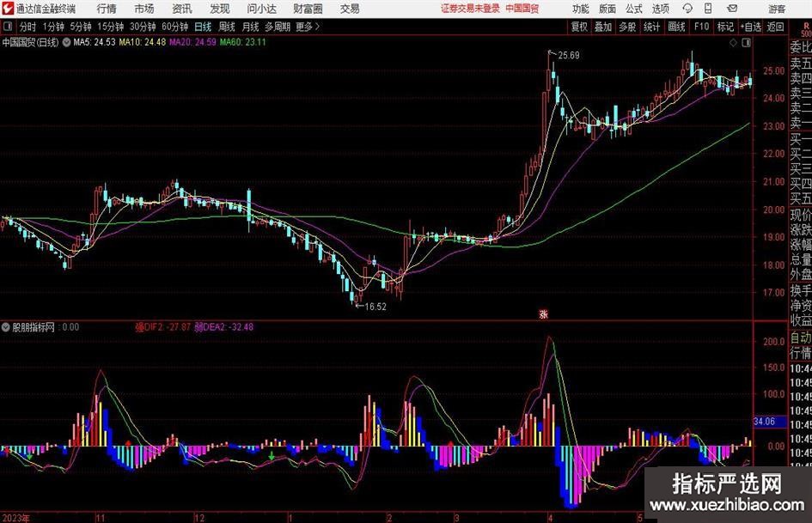This screenshot has width=812, height=523.
Task: Open the mobile phone icon
Action: click(x=708, y=9)
